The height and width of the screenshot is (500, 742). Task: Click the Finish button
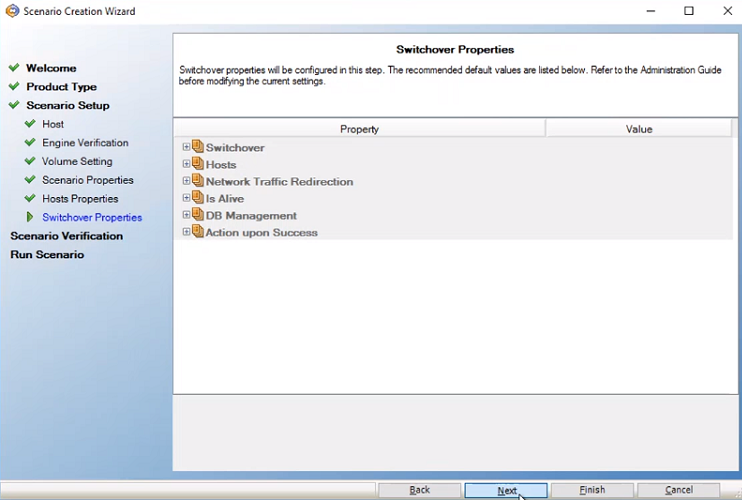592,490
